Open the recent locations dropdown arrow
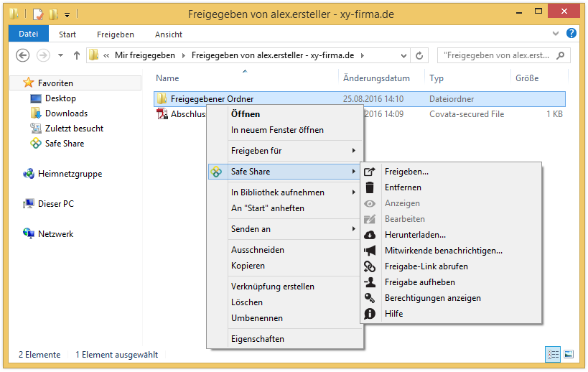588x372 pixels. point(60,55)
